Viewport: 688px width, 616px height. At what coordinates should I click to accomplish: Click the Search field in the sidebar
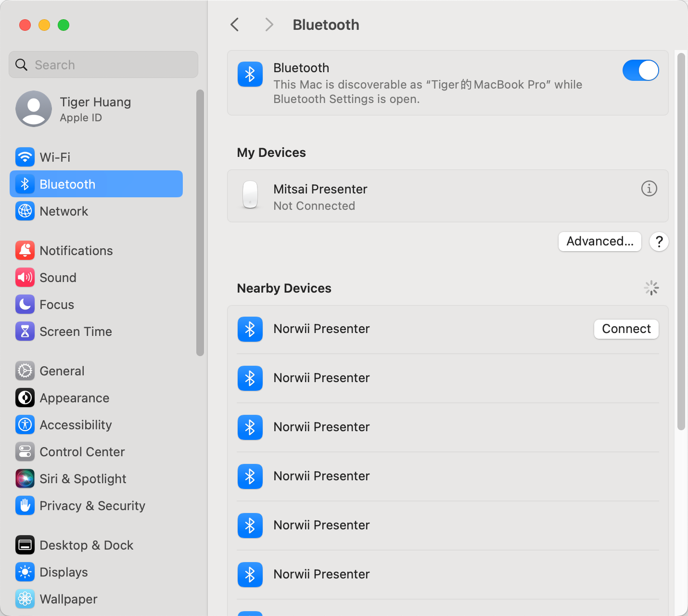click(x=103, y=64)
